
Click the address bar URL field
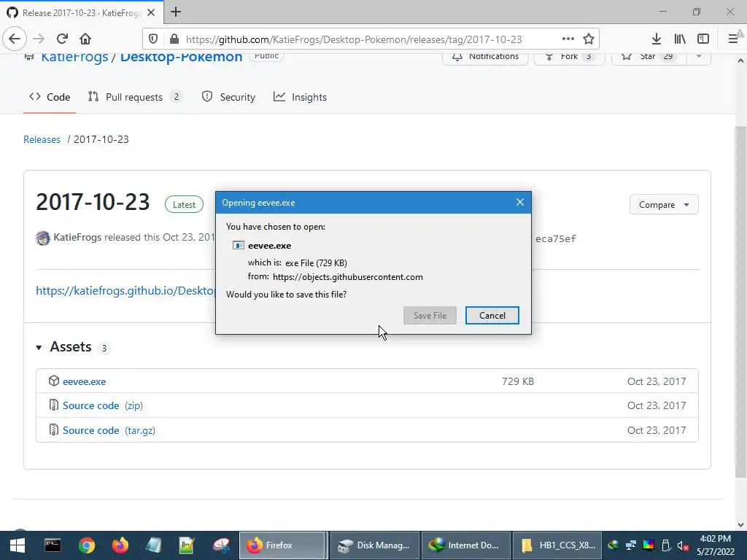(354, 39)
